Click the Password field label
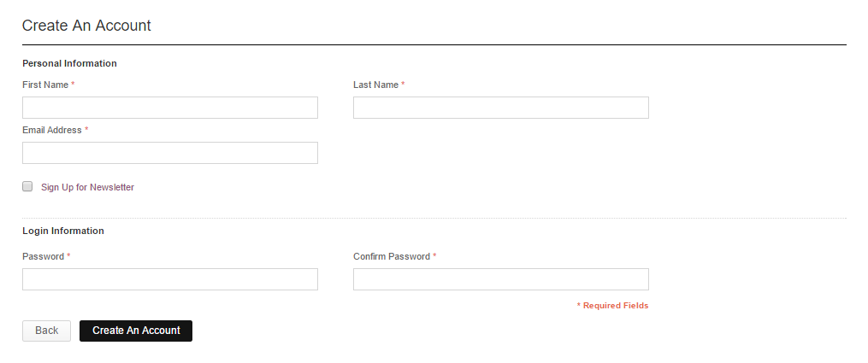Image resolution: width=868 pixels, height=363 pixels. pyautogui.click(x=43, y=256)
